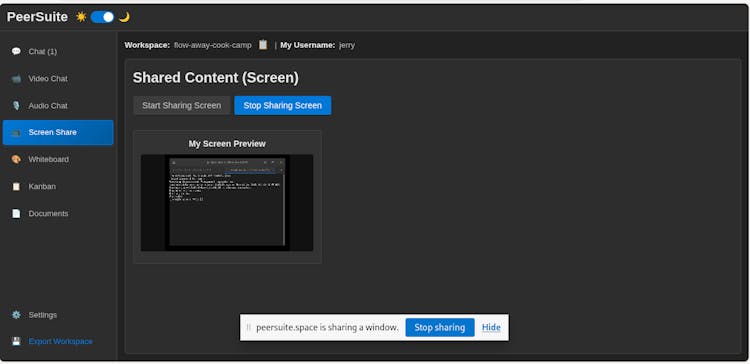Click the gear icon beside Settings
750x364 pixels.
(x=16, y=315)
